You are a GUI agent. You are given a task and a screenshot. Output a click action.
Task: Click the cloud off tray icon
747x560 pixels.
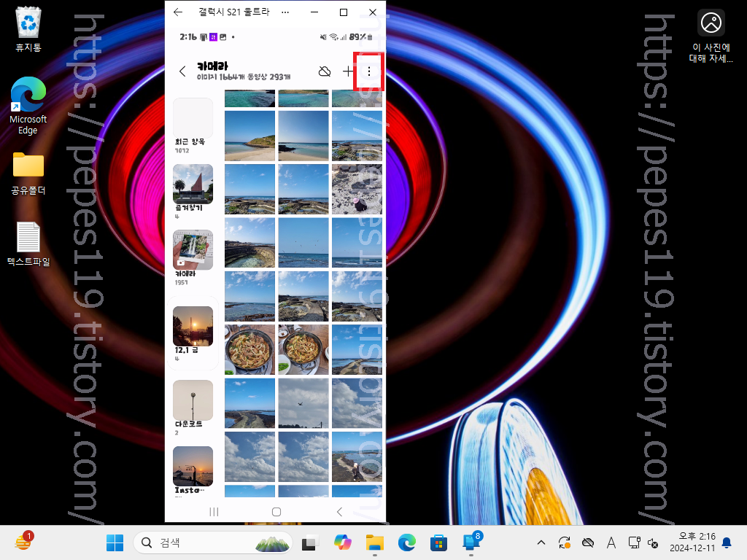point(588,542)
